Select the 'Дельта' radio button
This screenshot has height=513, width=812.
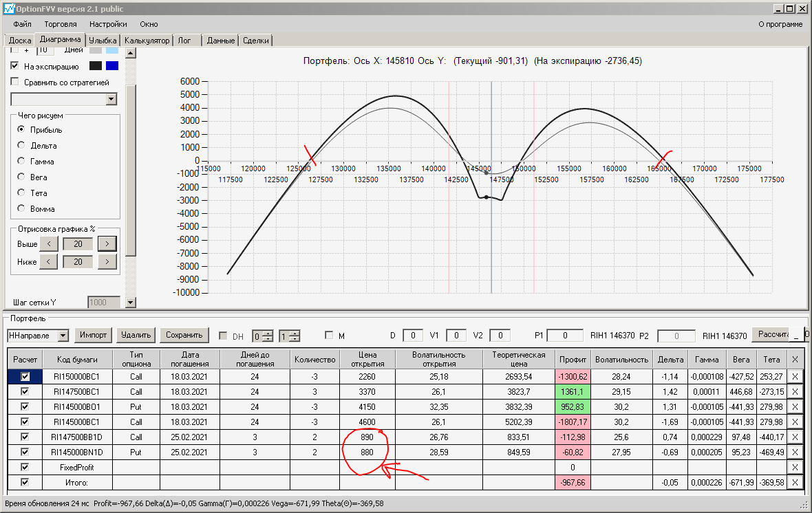click(21, 146)
